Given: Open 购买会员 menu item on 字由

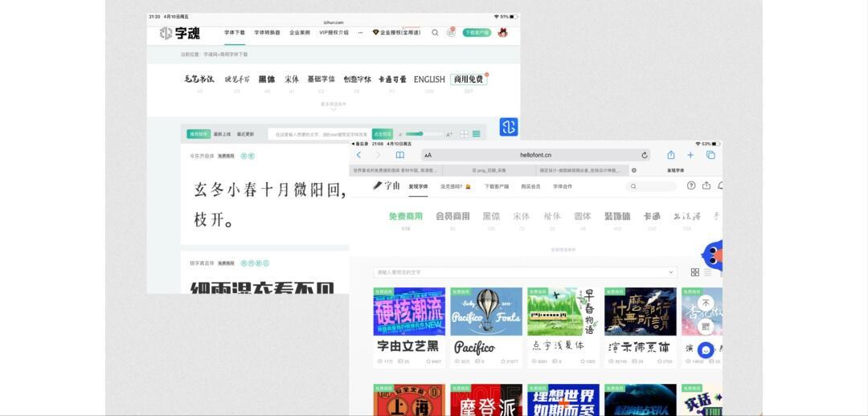Looking at the screenshot, I should click(530, 186).
